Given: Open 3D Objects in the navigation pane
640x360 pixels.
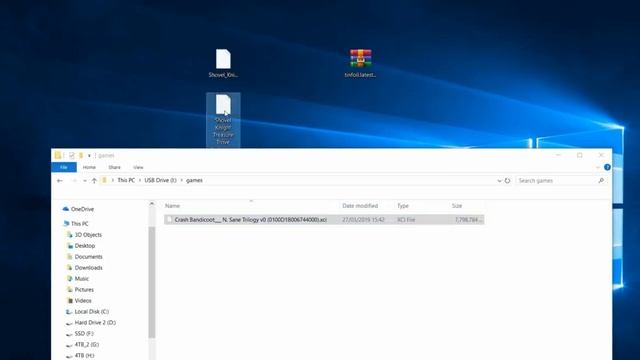Looking at the screenshot, I should point(88,235).
